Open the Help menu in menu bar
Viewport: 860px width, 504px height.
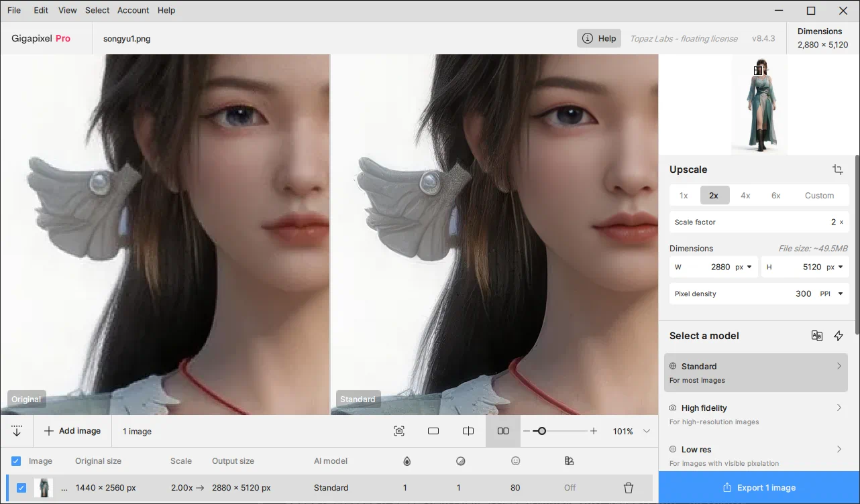click(166, 10)
